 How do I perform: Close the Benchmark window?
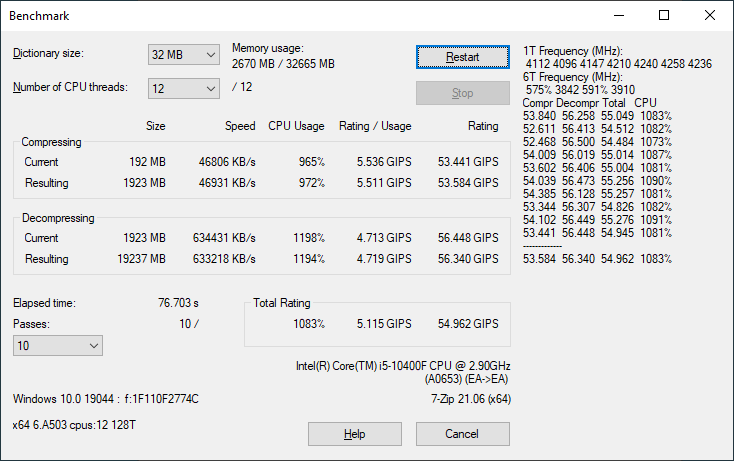click(710, 16)
